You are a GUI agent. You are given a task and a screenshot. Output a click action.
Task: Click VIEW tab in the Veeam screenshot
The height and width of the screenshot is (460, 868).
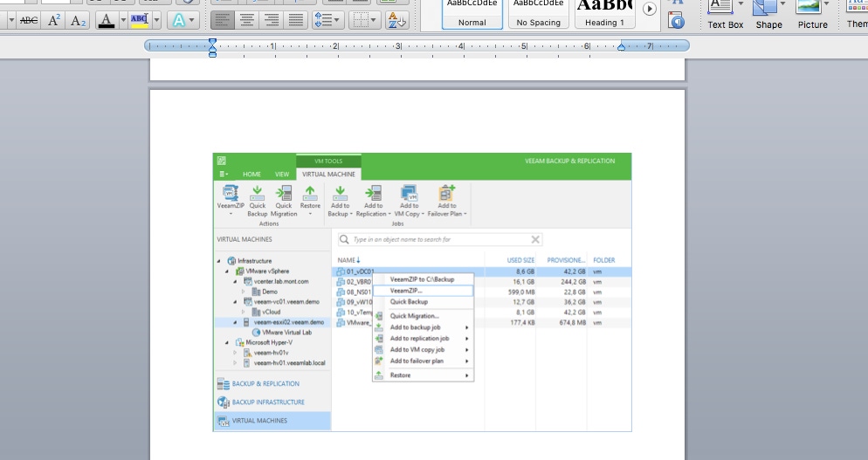282,174
